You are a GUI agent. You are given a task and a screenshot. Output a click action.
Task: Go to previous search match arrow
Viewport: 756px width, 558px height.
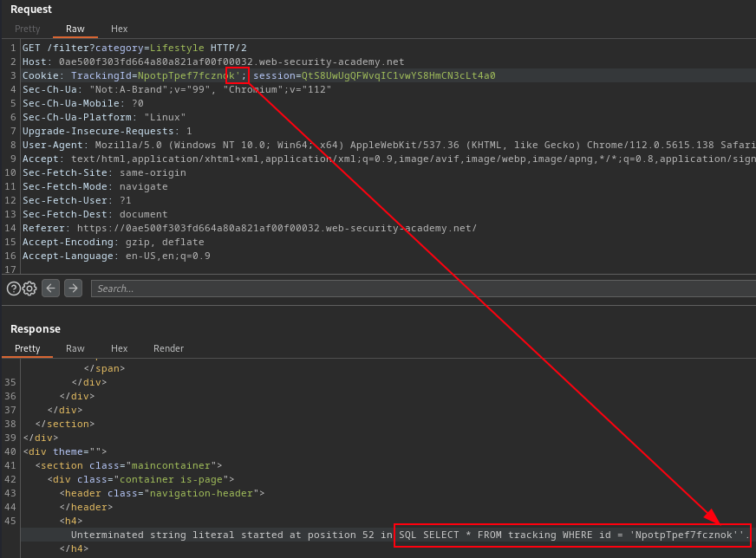coord(50,289)
